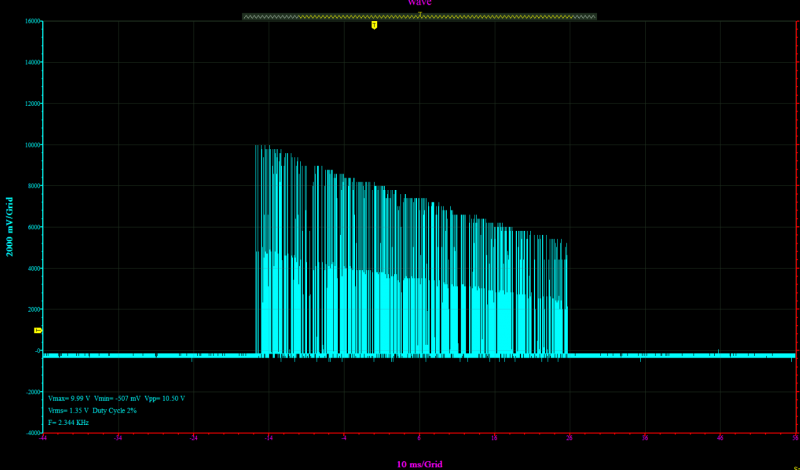Viewport: 800px width, 470px height.
Task: Click the 16000 vertical axis tick label
Action: pyautogui.click(x=32, y=21)
